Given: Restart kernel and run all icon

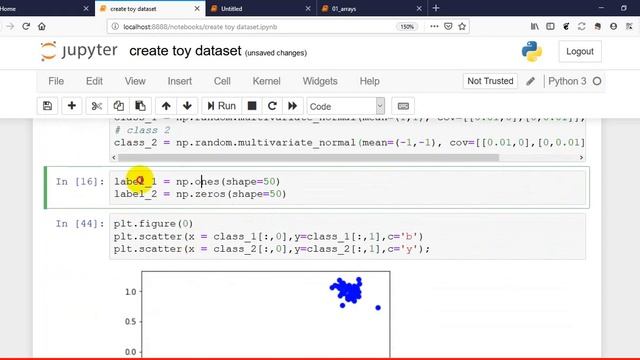Looking at the screenshot, I should (x=293, y=106).
